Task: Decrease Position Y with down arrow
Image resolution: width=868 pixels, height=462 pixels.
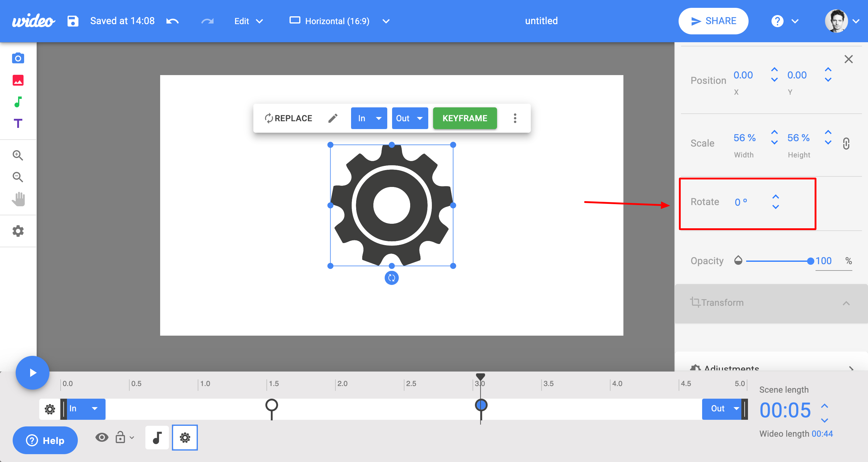Action: [828, 80]
